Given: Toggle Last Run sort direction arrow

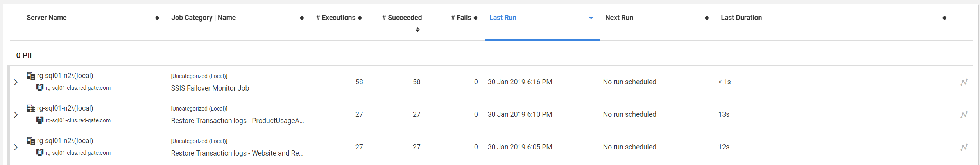Looking at the screenshot, I should 591,18.
